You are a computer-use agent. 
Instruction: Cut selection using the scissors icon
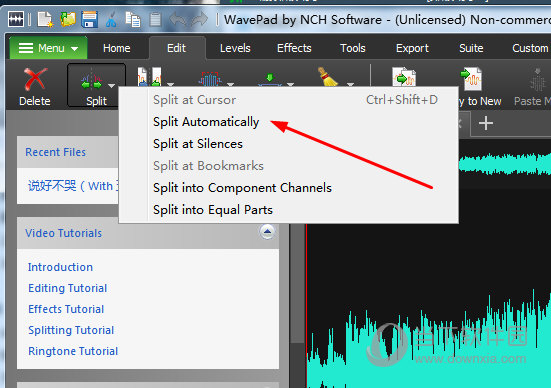111,19
